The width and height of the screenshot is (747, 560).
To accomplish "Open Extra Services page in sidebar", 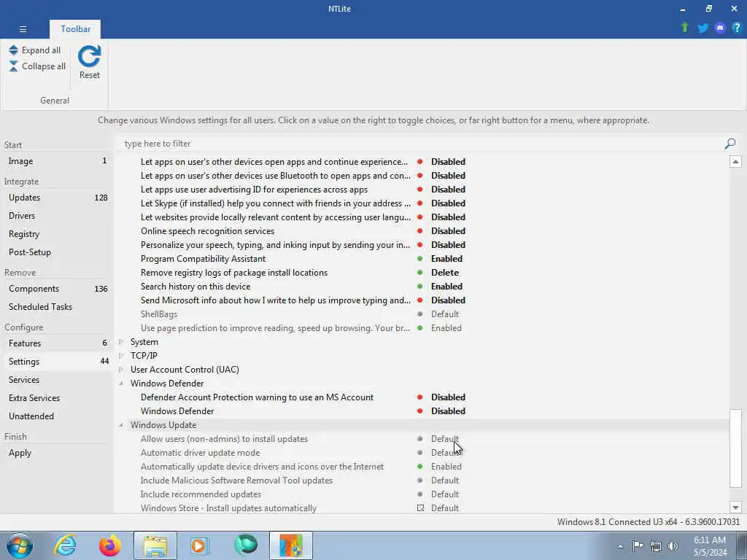I will 56,397.
